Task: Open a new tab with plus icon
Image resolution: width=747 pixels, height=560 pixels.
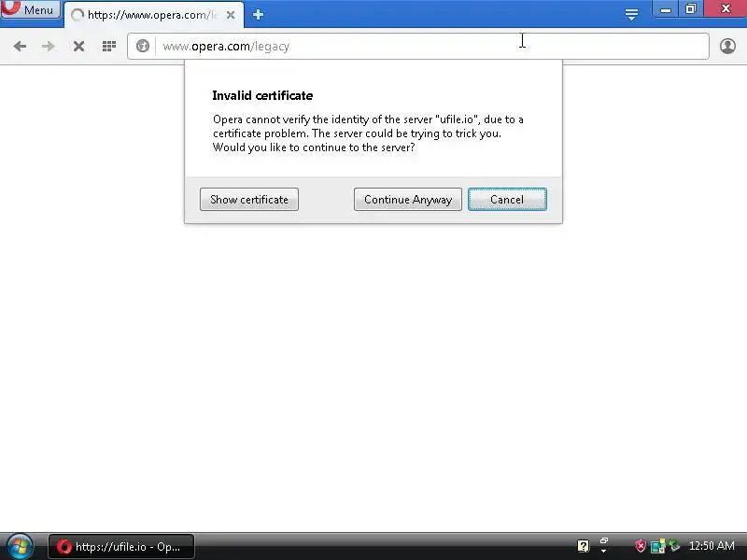Action: [258, 15]
